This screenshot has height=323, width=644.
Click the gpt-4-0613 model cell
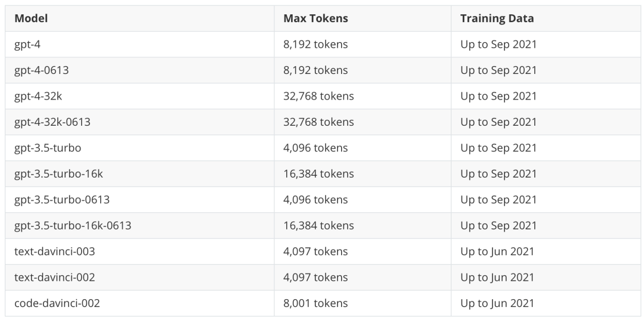click(x=42, y=70)
